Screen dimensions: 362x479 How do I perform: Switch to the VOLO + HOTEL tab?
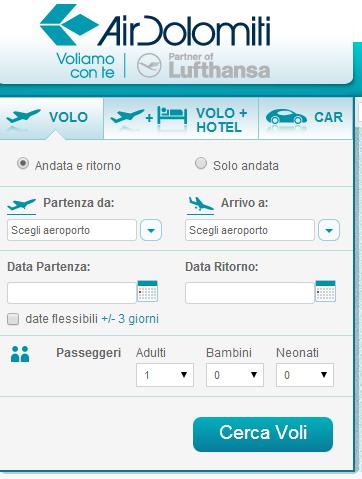click(x=181, y=118)
